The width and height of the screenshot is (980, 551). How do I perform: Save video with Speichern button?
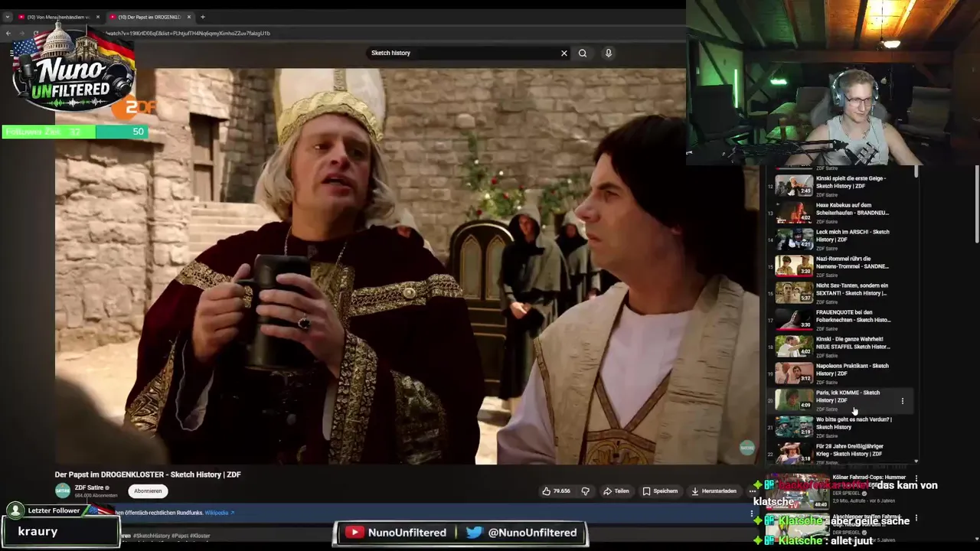coord(660,491)
